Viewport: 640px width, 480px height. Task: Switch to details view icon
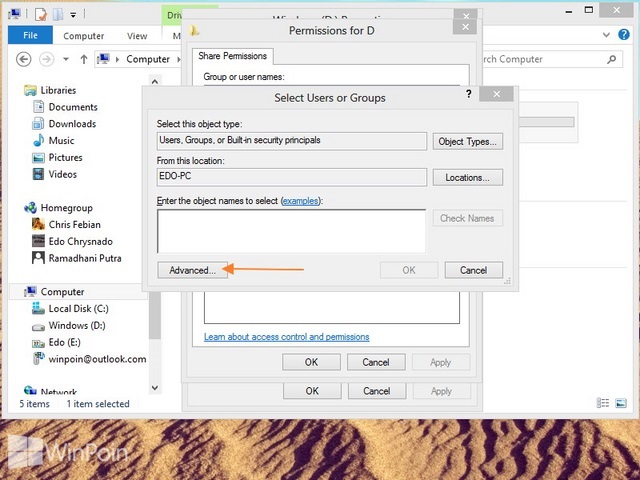pos(602,403)
